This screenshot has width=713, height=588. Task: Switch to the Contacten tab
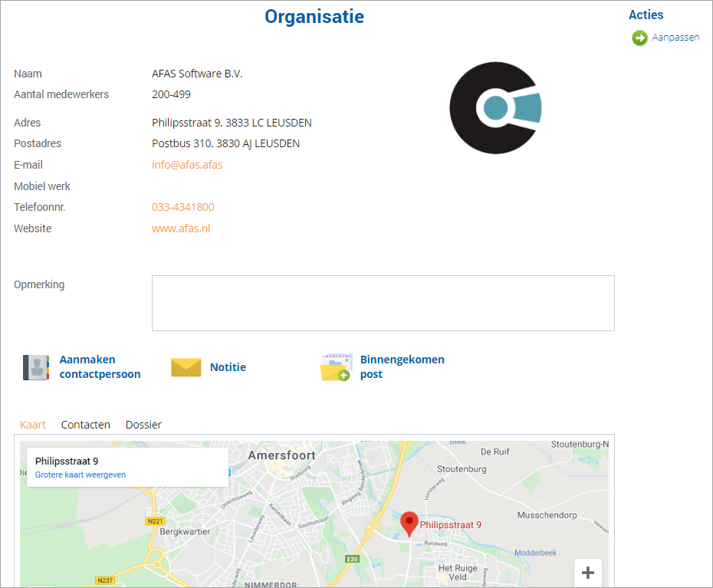pyautogui.click(x=86, y=425)
